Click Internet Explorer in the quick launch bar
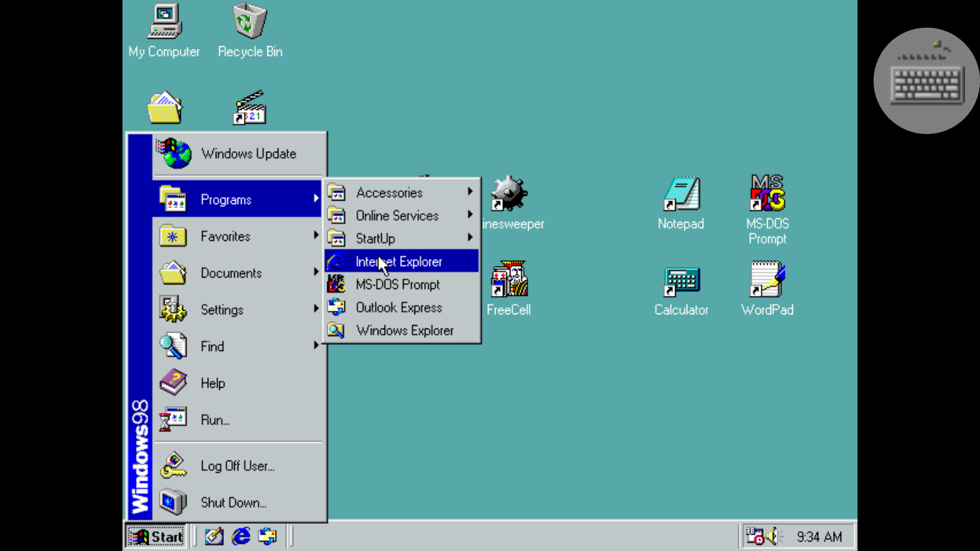The width and height of the screenshot is (980, 551). tap(241, 536)
